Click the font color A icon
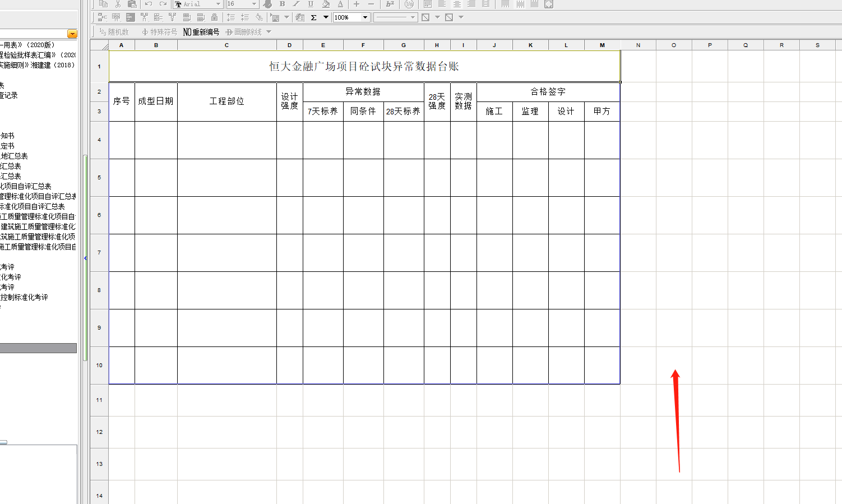The image size is (842, 504). (340, 3)
